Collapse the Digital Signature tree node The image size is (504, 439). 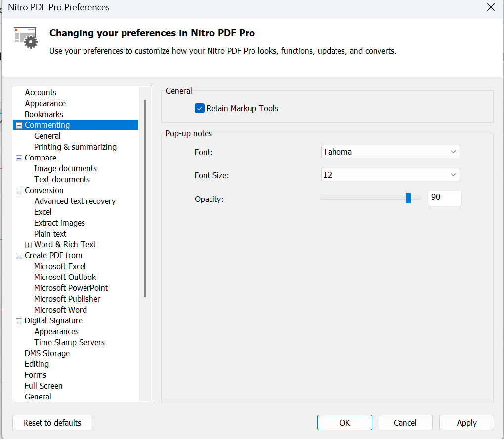click(19, 321)
